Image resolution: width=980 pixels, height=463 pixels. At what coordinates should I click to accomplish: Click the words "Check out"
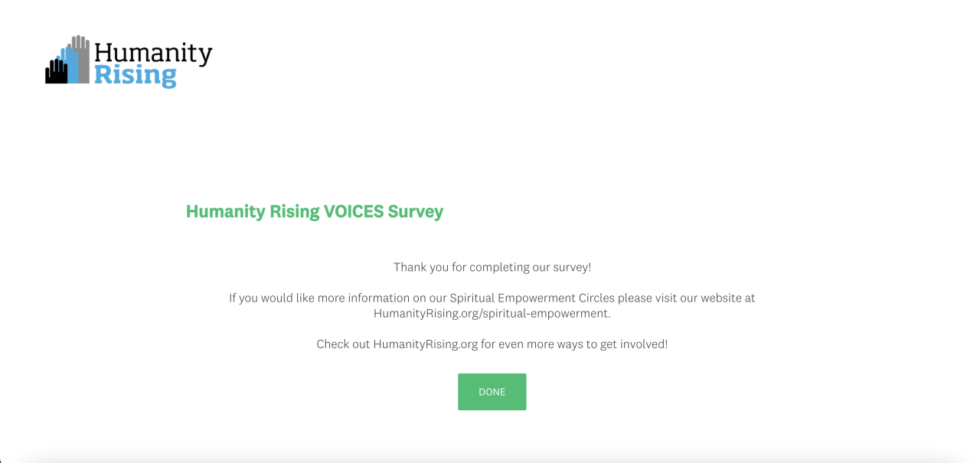click(x=343, y=344)
